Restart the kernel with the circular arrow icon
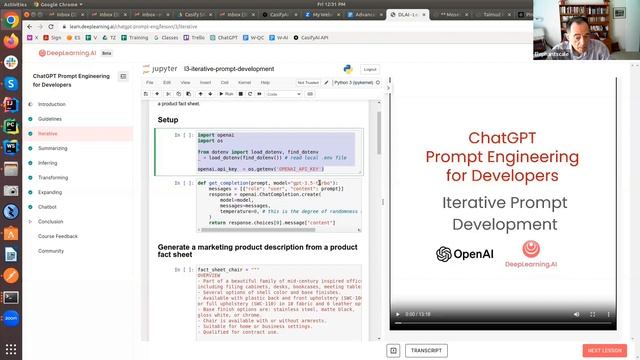Image resolution: width=640 pixels, height=360 pixels. (x=250, y=94)
